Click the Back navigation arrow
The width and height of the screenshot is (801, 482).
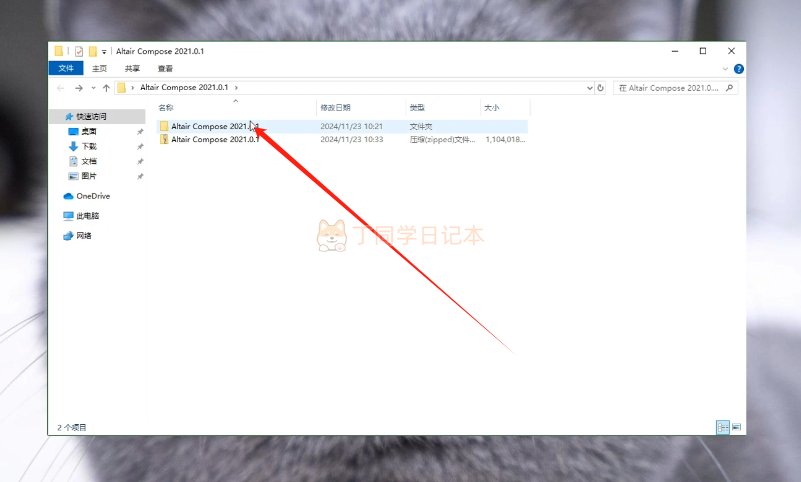[60, 88]
